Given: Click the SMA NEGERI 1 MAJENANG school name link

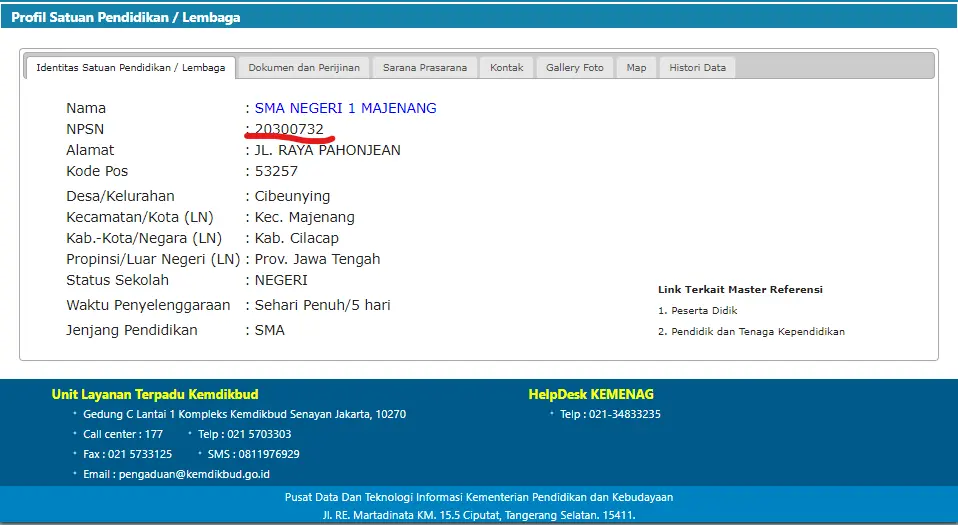Looking at the screenshot, I should coord(345,108).
